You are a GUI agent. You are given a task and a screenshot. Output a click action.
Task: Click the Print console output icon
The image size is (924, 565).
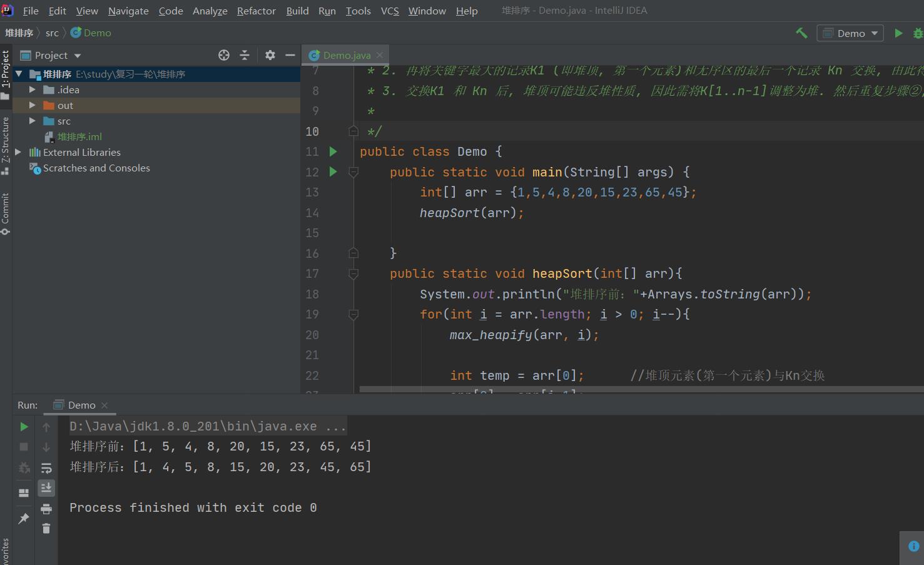pyautogui.click(x=46, y=509)
